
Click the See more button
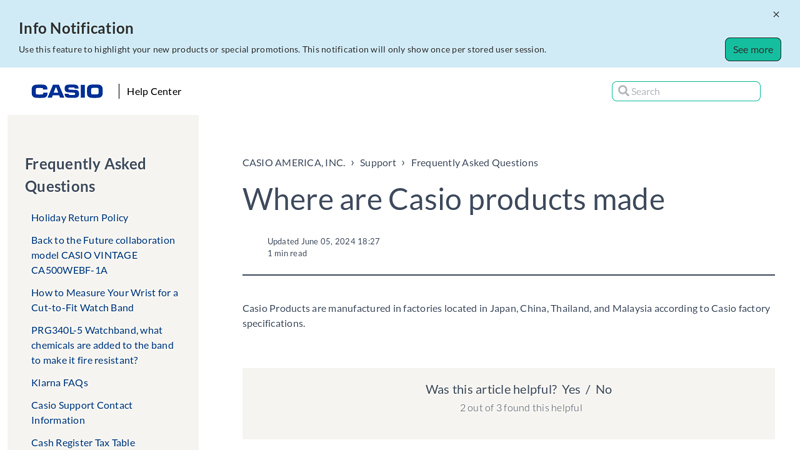[x=753, y=49]
